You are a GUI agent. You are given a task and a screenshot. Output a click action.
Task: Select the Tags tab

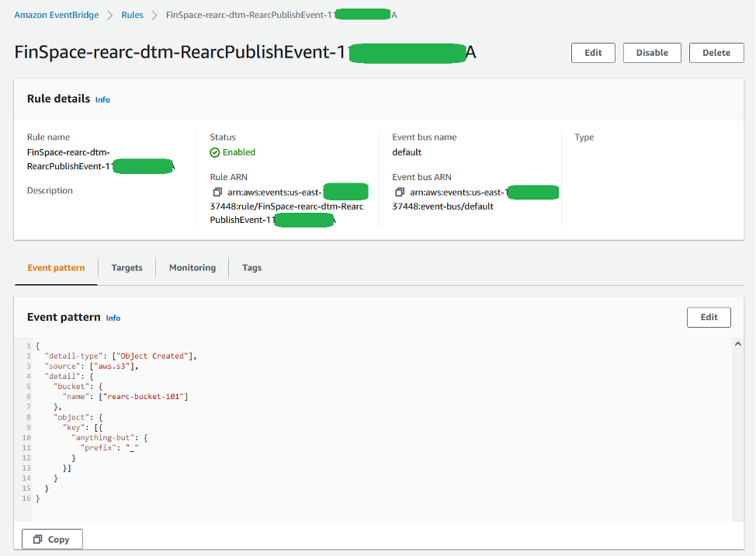point(251,267)
